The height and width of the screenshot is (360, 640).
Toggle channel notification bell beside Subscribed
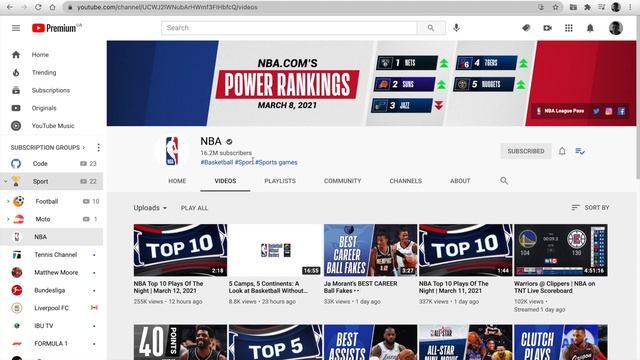coord(562,151)
